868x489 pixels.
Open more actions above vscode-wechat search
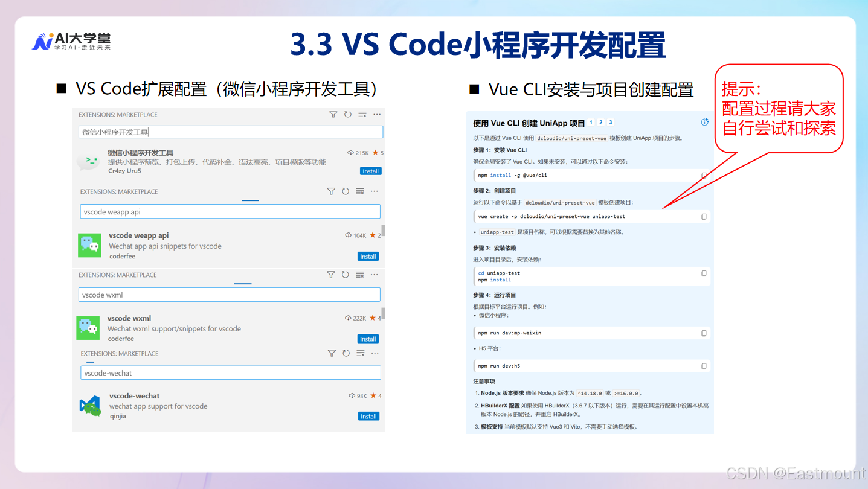click(375, 353)
